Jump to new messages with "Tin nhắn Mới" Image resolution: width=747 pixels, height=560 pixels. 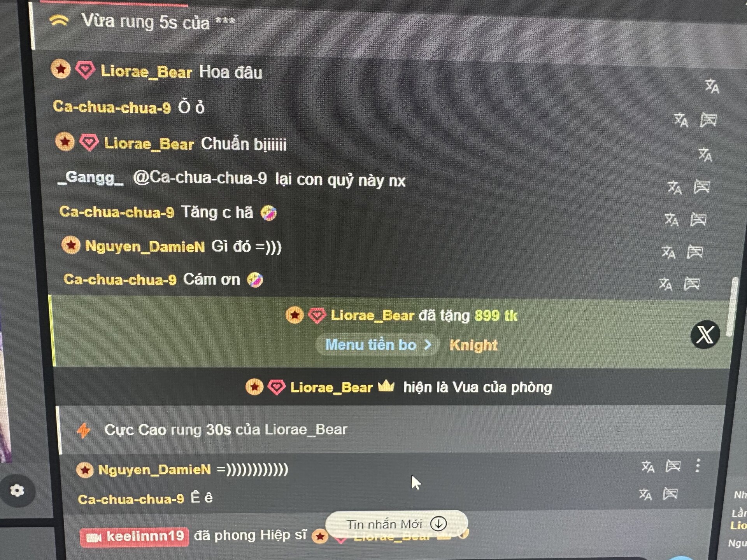[396, 524]
